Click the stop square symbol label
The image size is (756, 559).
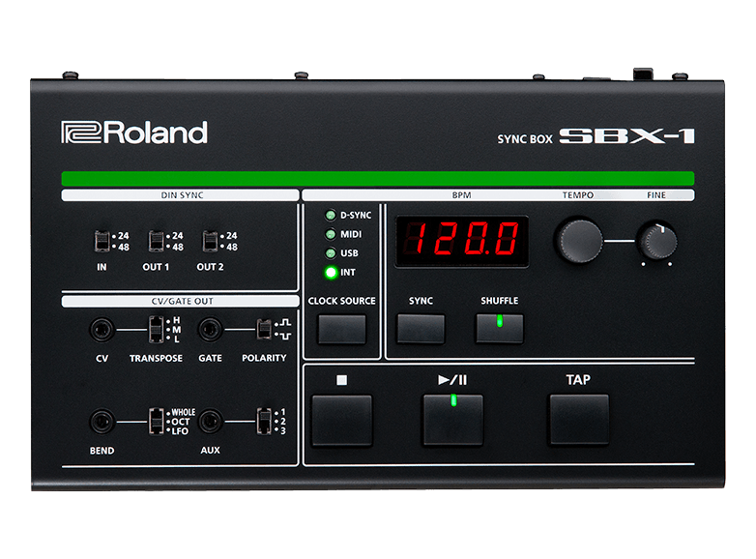click(342, 380)
